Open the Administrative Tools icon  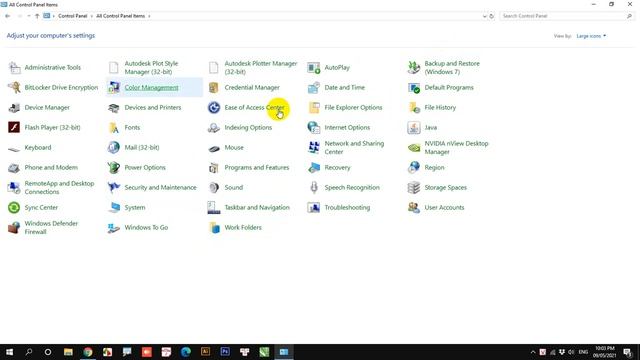(14, 67)
